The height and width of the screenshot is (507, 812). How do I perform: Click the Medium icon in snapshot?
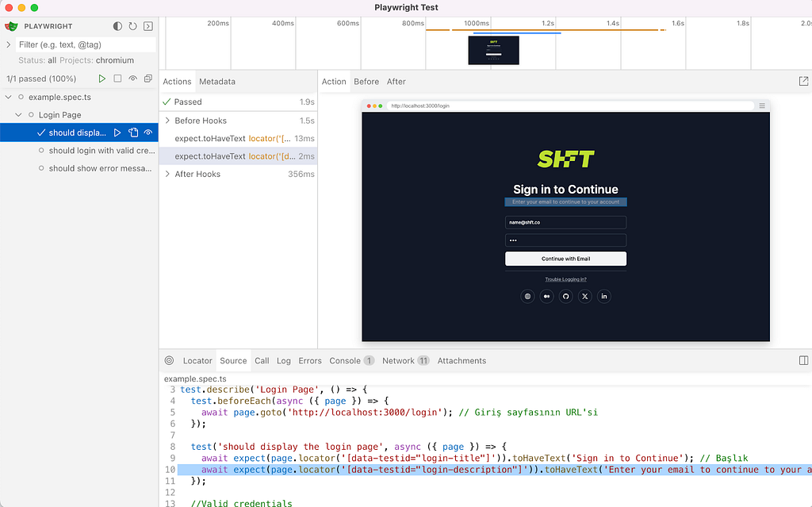tap(546, 297)
